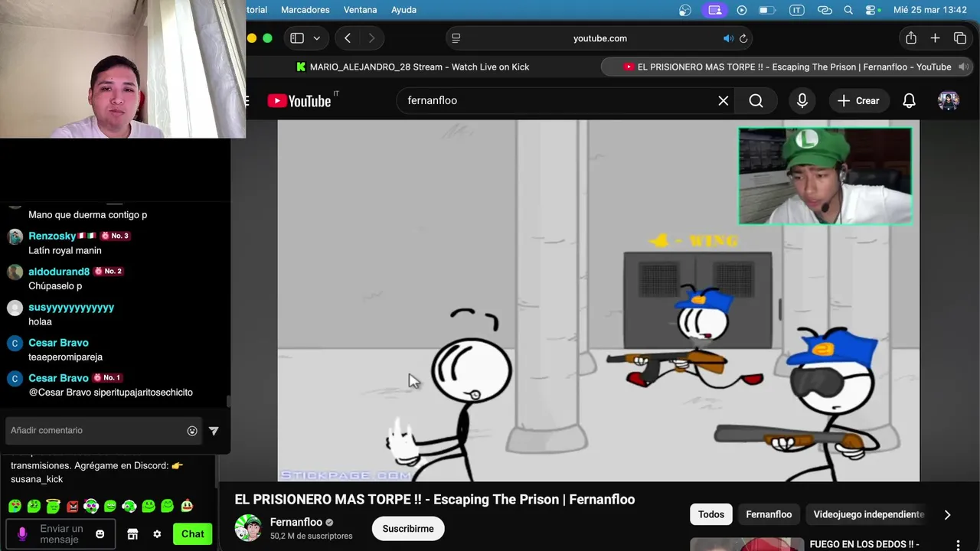Show more filter chips with right chevron

pos(947,514)
